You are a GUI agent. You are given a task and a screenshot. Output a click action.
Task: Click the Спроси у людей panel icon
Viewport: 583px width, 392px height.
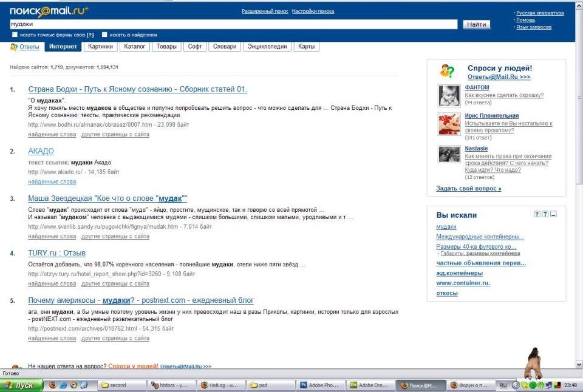click(x=448, y=70)
